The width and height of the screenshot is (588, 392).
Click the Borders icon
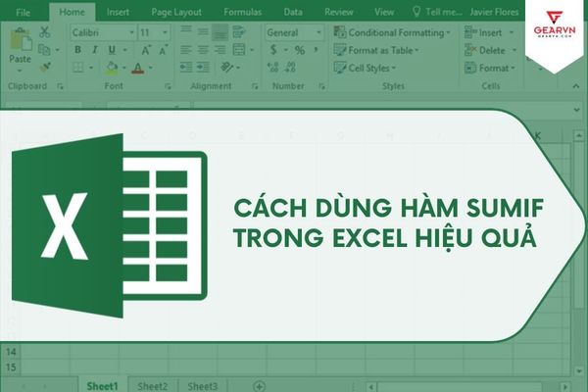[78, 68]
